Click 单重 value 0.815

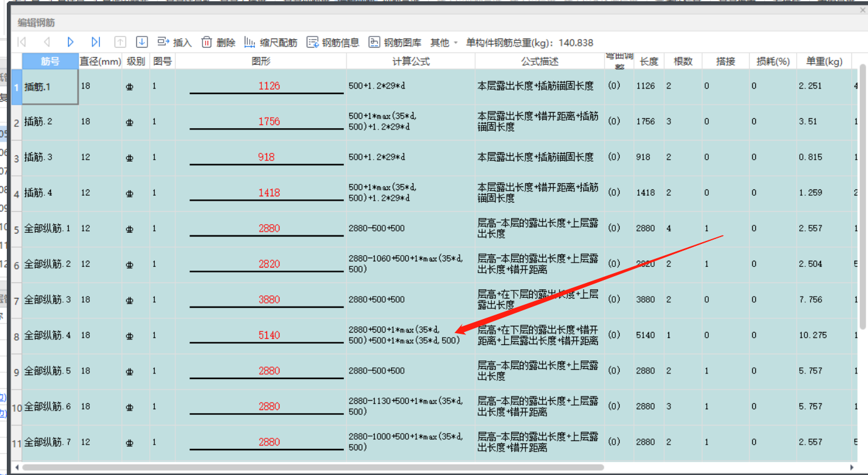[x=824, y=157]
